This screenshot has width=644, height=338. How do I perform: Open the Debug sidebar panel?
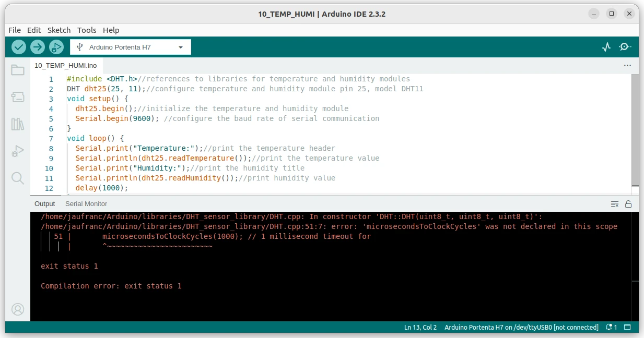click(x=18, y=151)
